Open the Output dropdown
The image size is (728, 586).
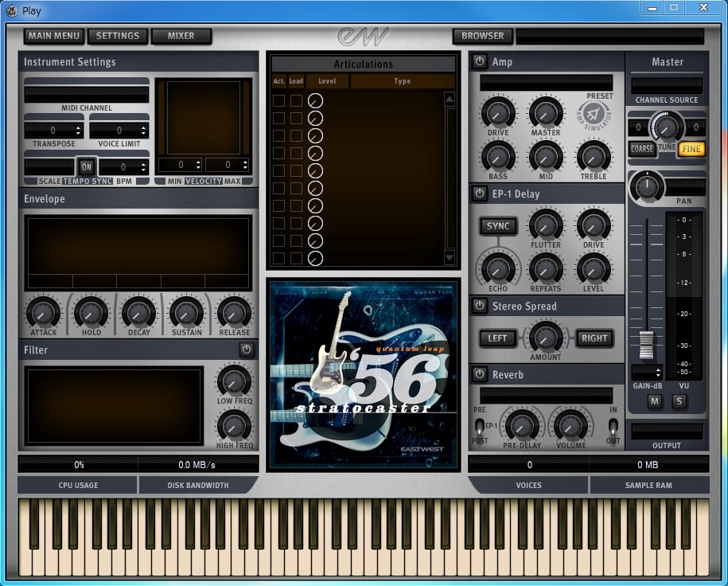(667, 432)
